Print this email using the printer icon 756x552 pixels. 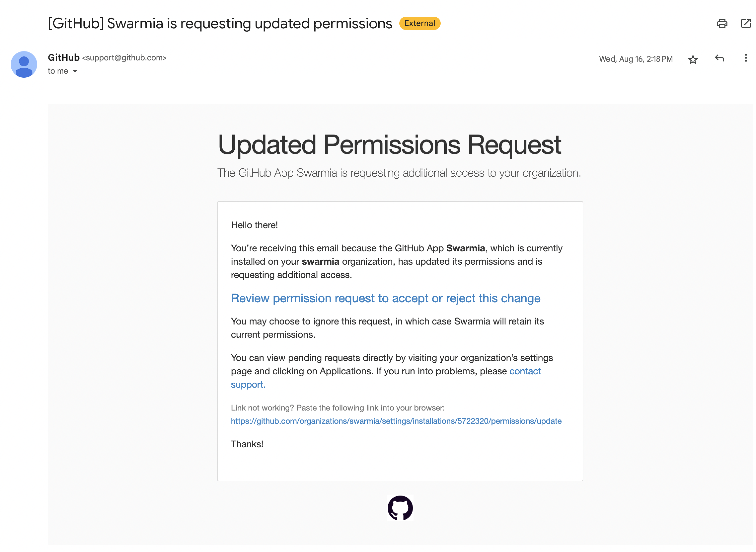coord(722,23)
